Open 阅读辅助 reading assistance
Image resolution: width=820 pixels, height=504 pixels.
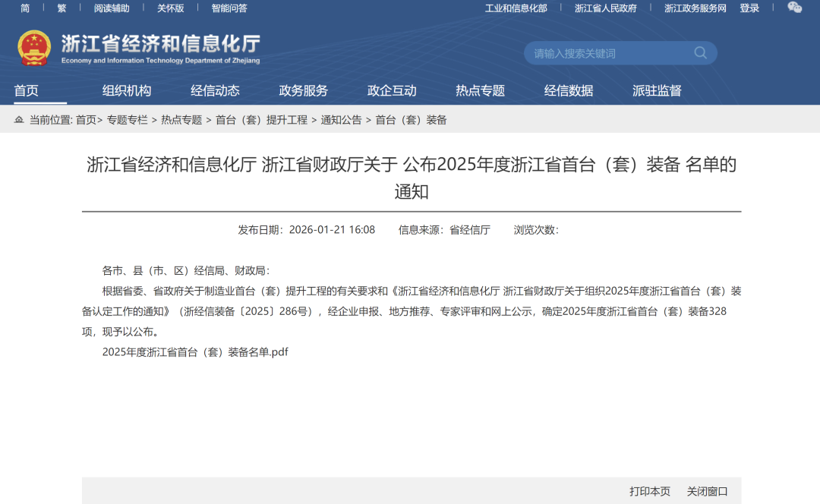[x=112, y=8]
